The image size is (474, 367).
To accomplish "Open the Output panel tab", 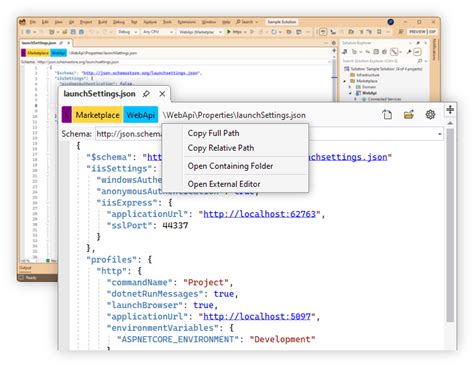I will [25, 268].
